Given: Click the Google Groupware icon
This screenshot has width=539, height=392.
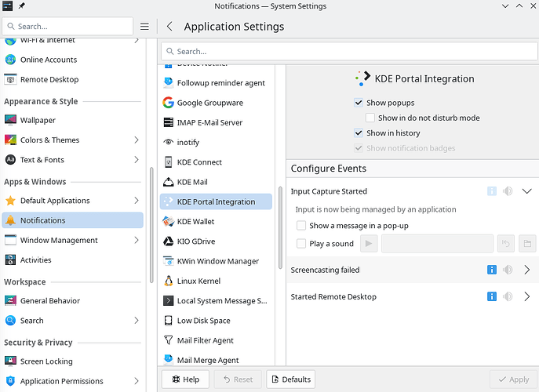Looking at the screenshot, I should (168, 103).
